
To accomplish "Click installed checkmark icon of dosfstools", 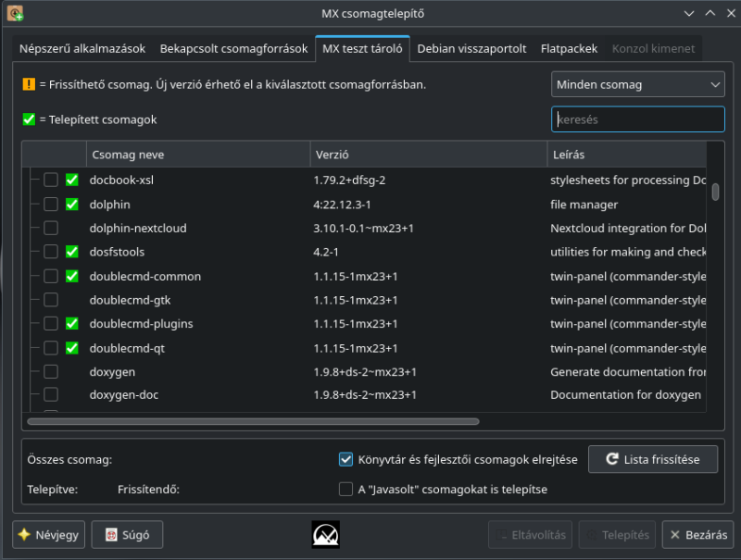I will click(x=72, y=252).
